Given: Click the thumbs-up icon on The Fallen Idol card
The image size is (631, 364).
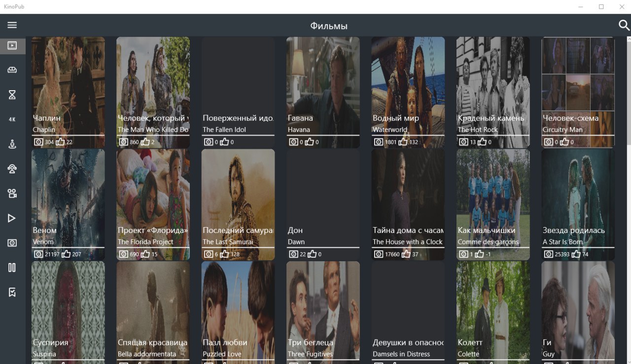Looking at the screenshot, I should pos(224,142).
